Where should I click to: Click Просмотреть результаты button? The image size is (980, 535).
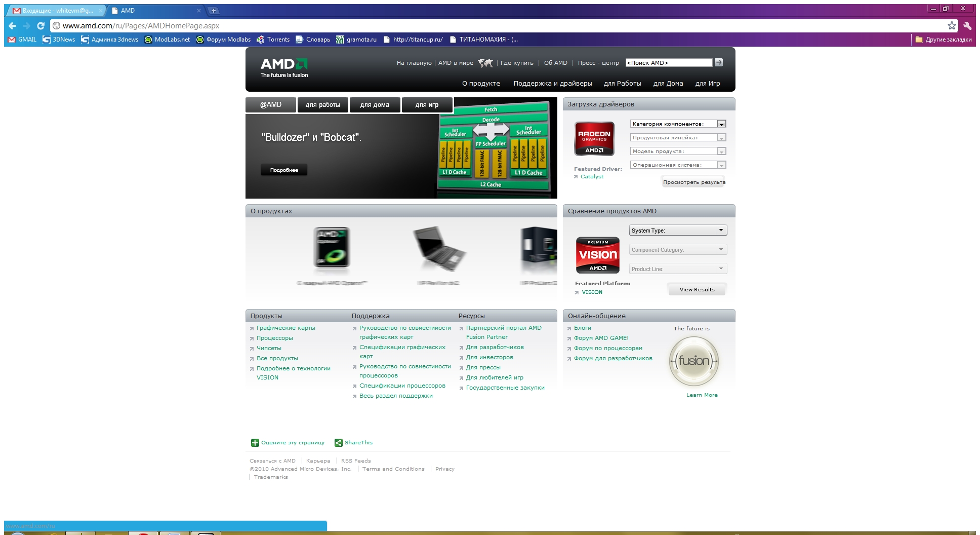[693, 182]
